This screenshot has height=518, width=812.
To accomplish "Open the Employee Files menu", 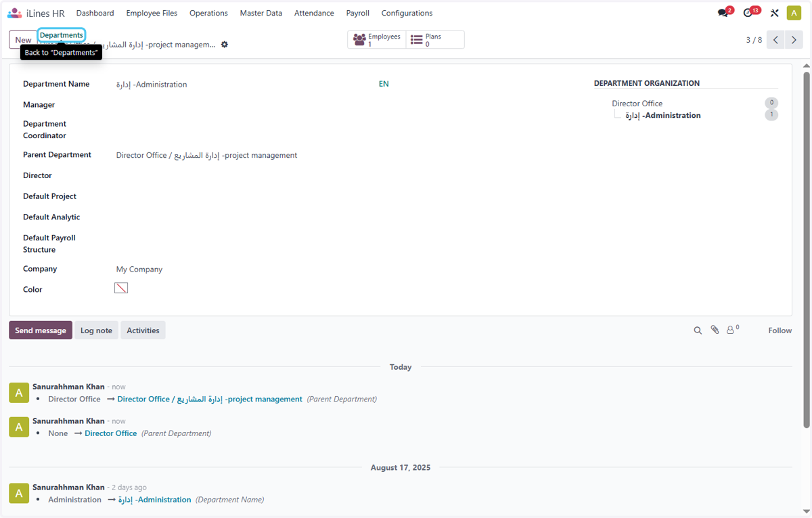I will tap(152, 13).
